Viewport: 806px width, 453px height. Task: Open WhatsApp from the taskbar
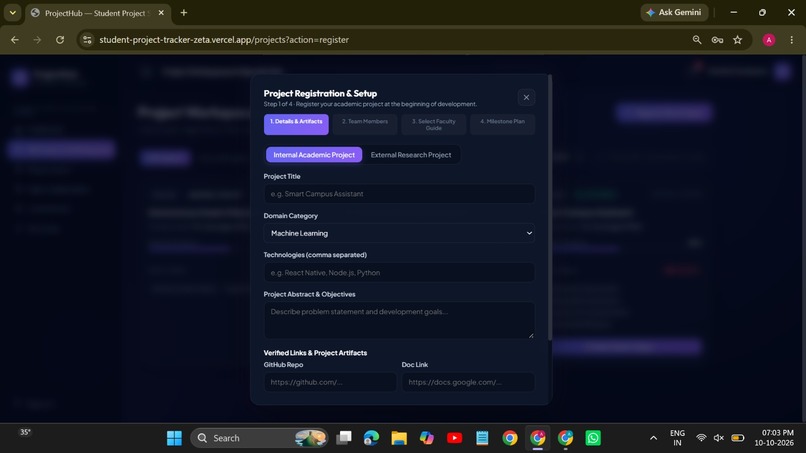pyautogui.click(x=593, y=438)
